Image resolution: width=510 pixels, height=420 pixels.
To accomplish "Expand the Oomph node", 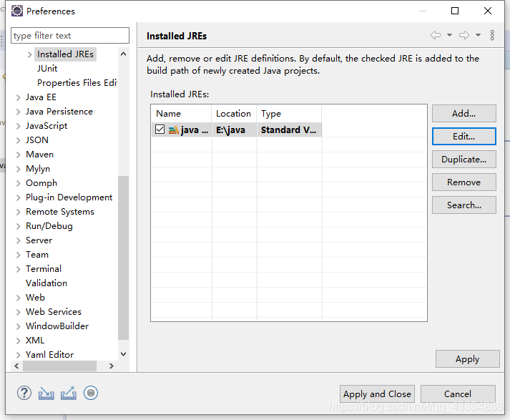I will click(18, 183).
